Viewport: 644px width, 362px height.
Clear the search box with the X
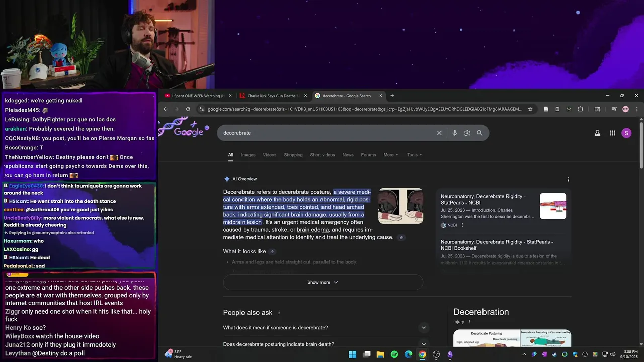(x=439, y=133)
